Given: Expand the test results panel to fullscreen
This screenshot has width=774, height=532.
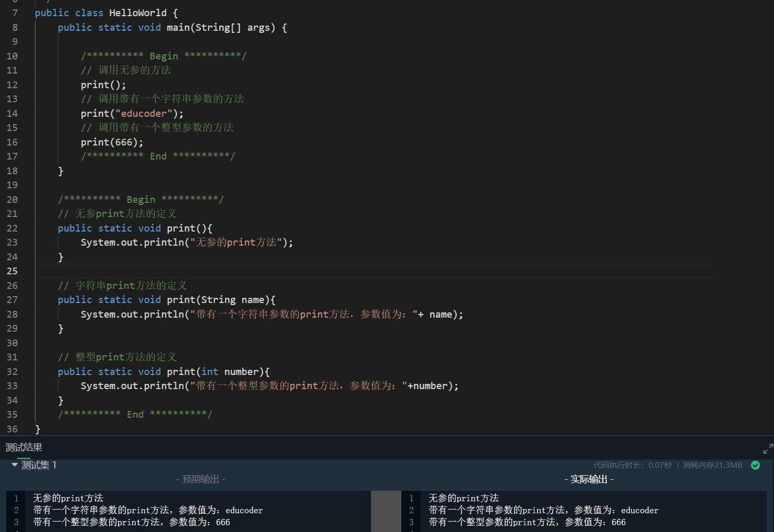Looking at the screenshot, I should pyautogui.click(x=768, y=449).
